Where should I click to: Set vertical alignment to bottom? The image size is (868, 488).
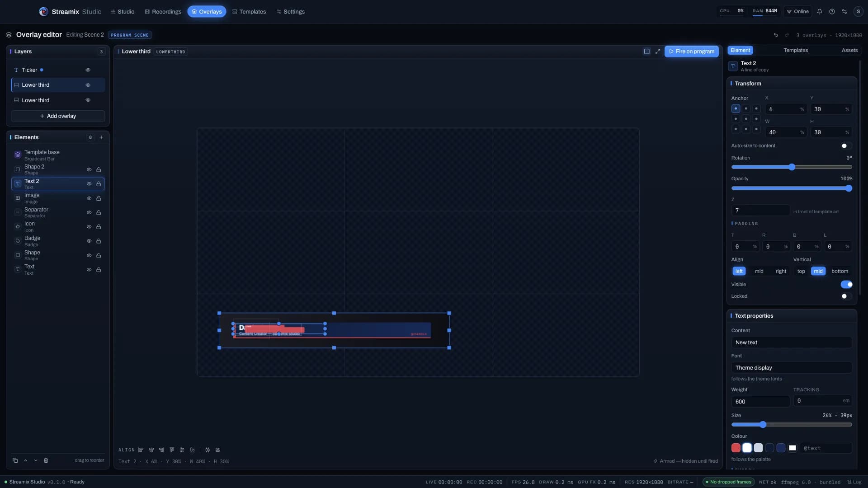[840, 271]
